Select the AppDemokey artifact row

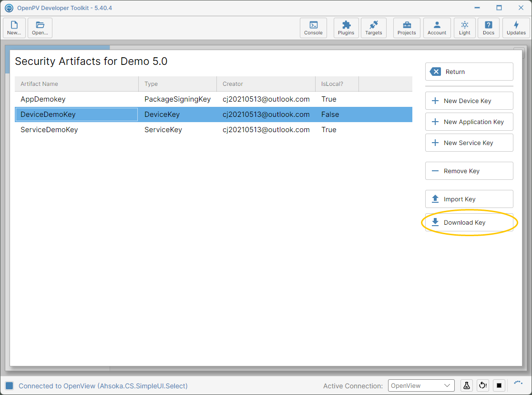coord(214,99)
